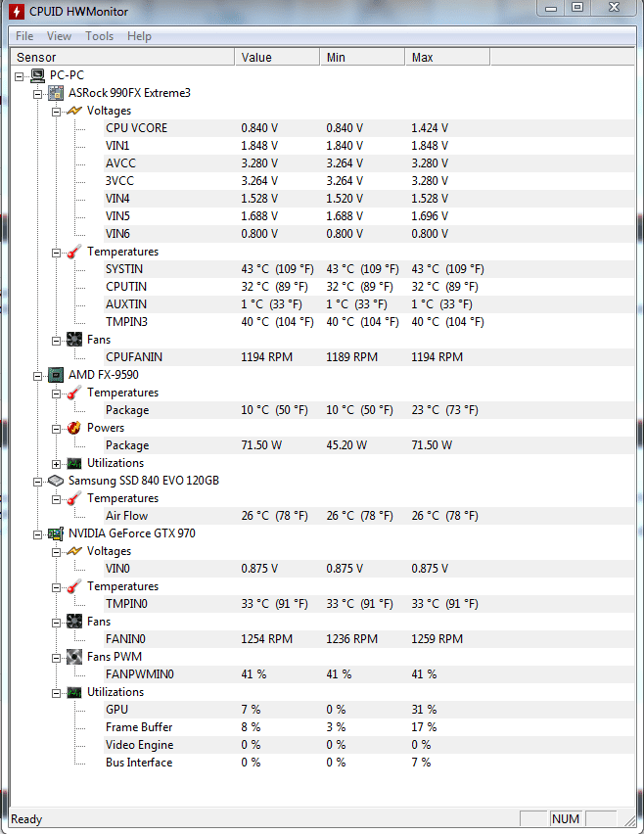Click the motherboard Voltages lightning icon

[x=74, y=111]
